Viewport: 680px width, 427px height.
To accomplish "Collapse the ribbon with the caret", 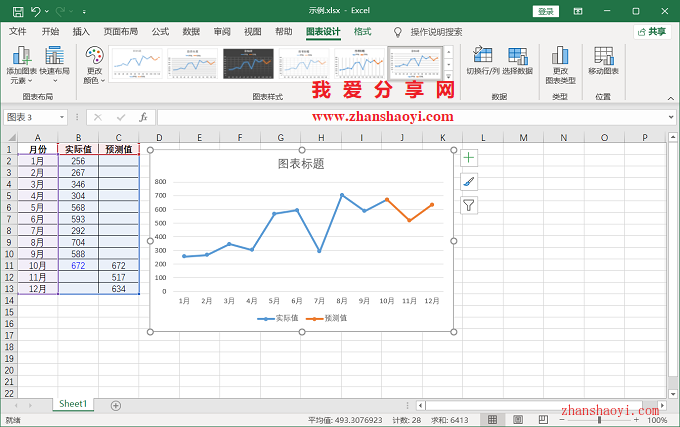I will point(670,98).
